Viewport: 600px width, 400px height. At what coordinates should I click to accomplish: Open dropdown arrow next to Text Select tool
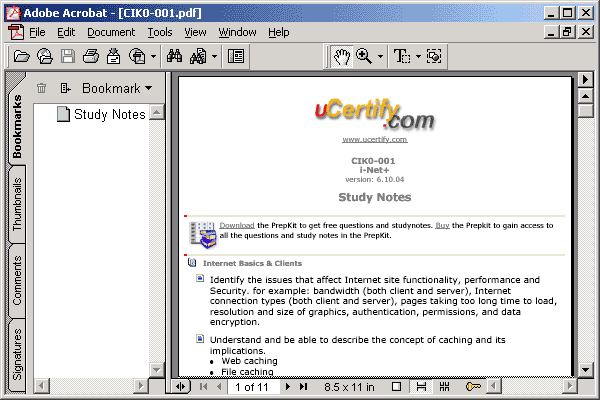[418, 56]
